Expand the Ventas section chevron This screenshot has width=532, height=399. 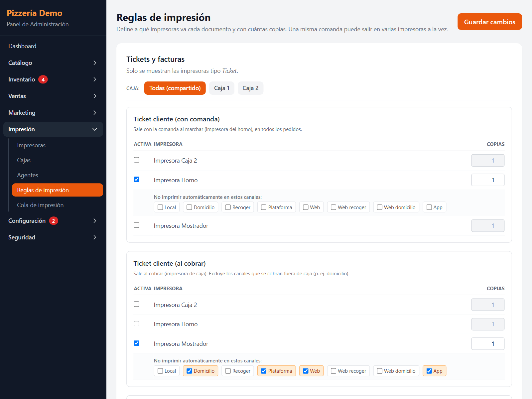(95, 96)
